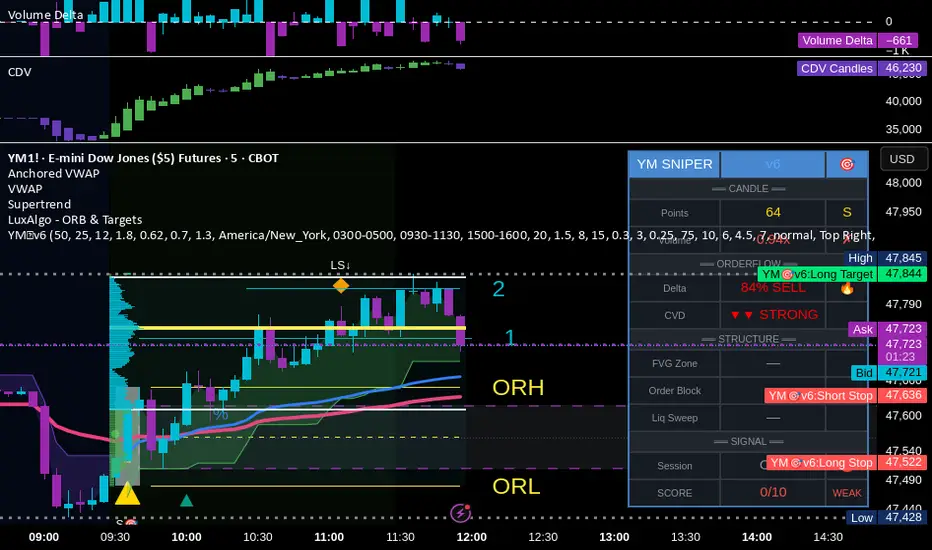The width and height of the screenshot is (932, 550).
Task: Click the SCORE value 0/10
Action: [773, 493]
